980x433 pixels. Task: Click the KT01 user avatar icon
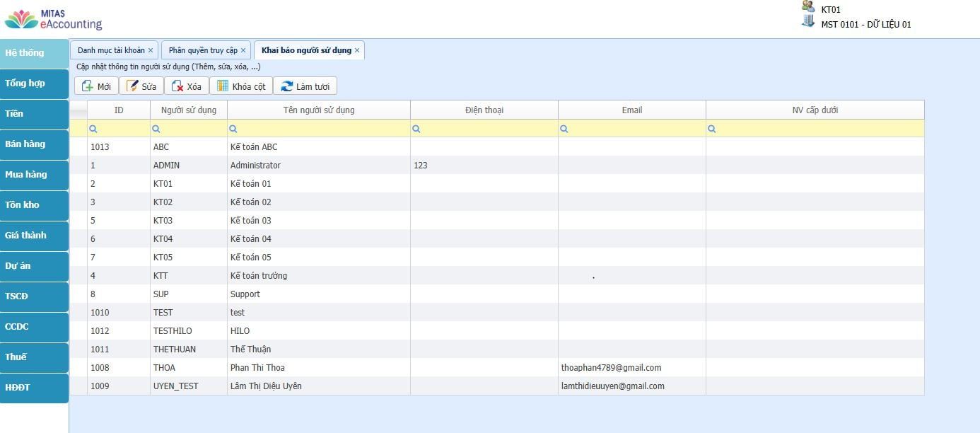[x=807, y=6]
